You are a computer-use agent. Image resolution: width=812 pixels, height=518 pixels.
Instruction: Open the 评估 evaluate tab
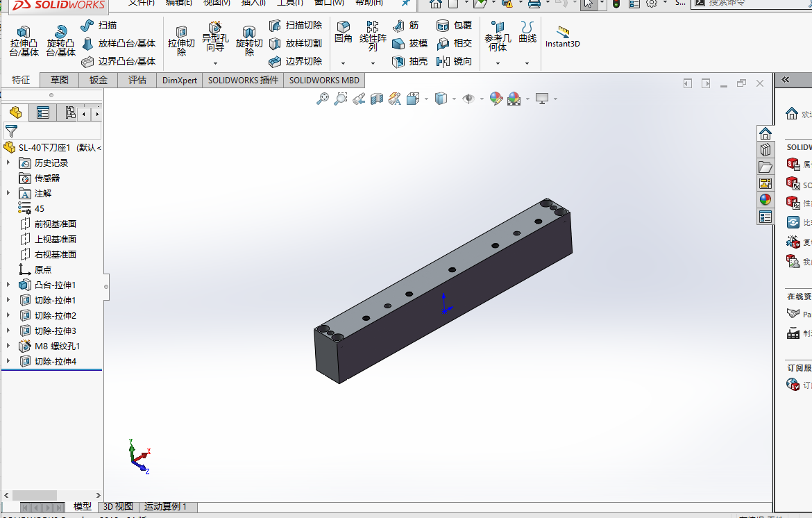137,80
